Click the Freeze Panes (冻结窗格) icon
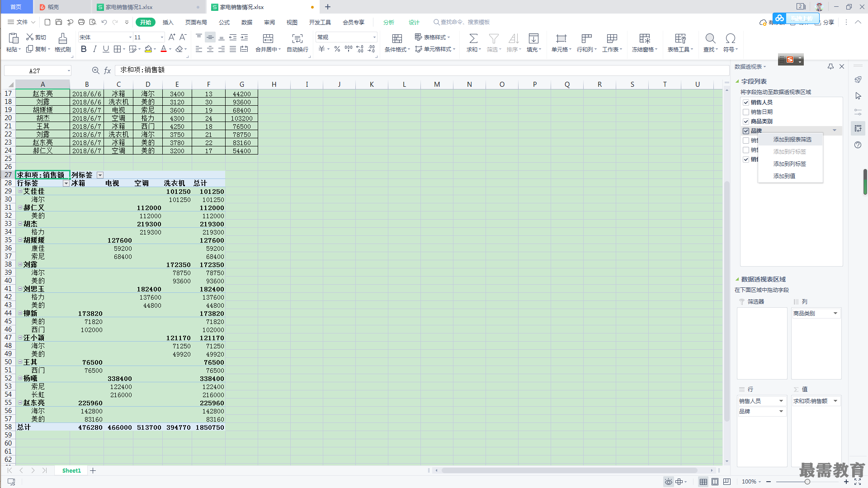Screen dimensions: 868x488 pyautogui.click(x=645, y=38)
